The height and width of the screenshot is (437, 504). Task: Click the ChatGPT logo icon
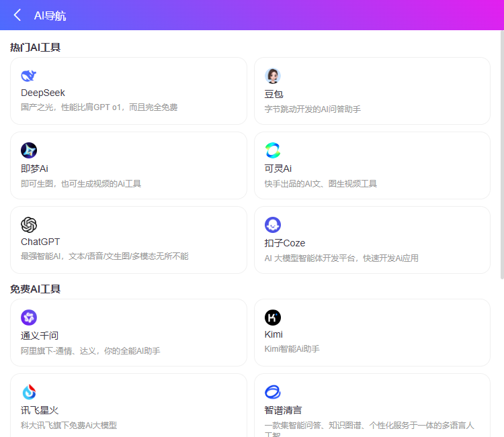(29, 225)
